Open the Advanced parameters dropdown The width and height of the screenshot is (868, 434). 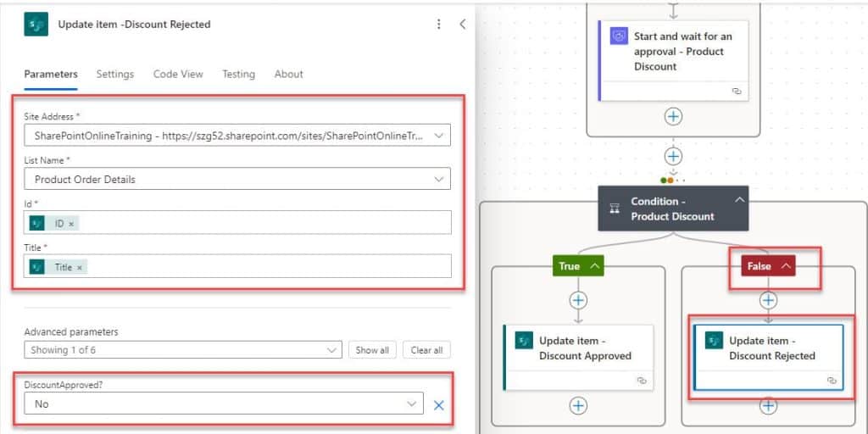183,350
